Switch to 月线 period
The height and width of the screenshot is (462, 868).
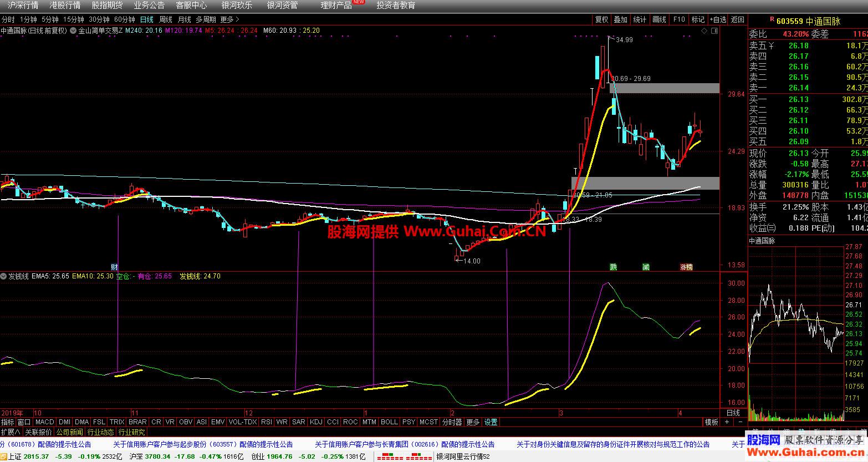point(184,19)
